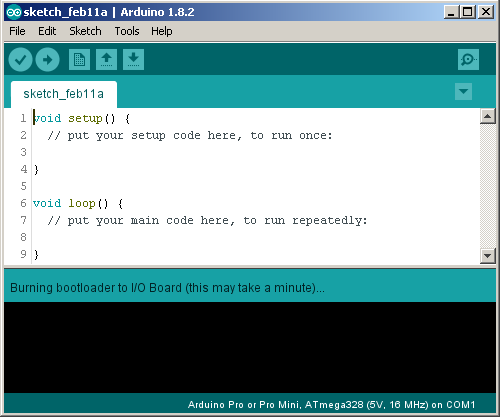Click the Verify checkmark button
Screen dimensions: 500x417
(20, 60)
